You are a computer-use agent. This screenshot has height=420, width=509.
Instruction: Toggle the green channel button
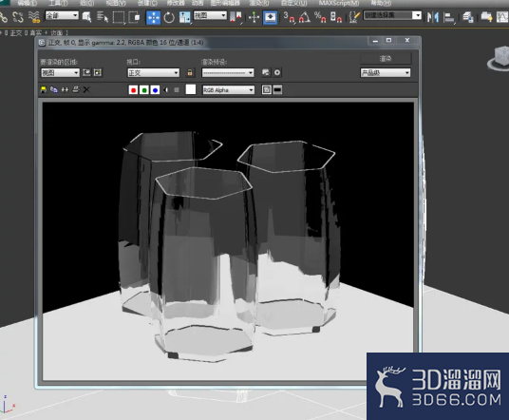pos(144,90)
